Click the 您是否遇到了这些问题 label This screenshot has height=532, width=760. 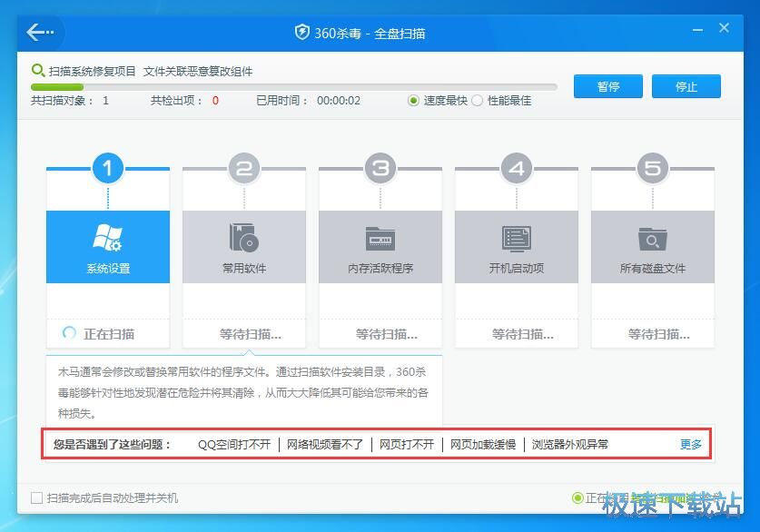(x=112, y=444)
